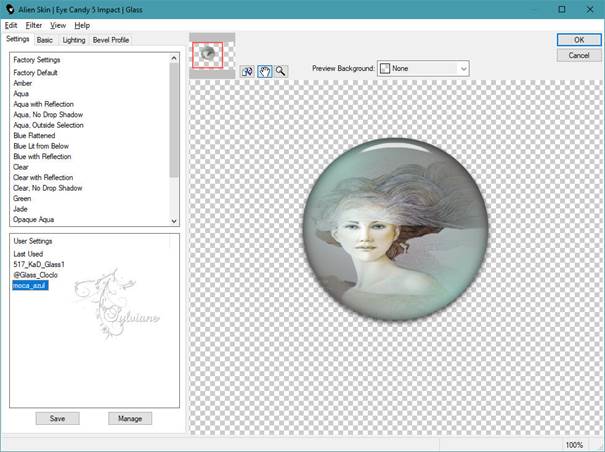605x452 pixels.
Task: Open the Filter menu
Action: (x=34, y=25)
